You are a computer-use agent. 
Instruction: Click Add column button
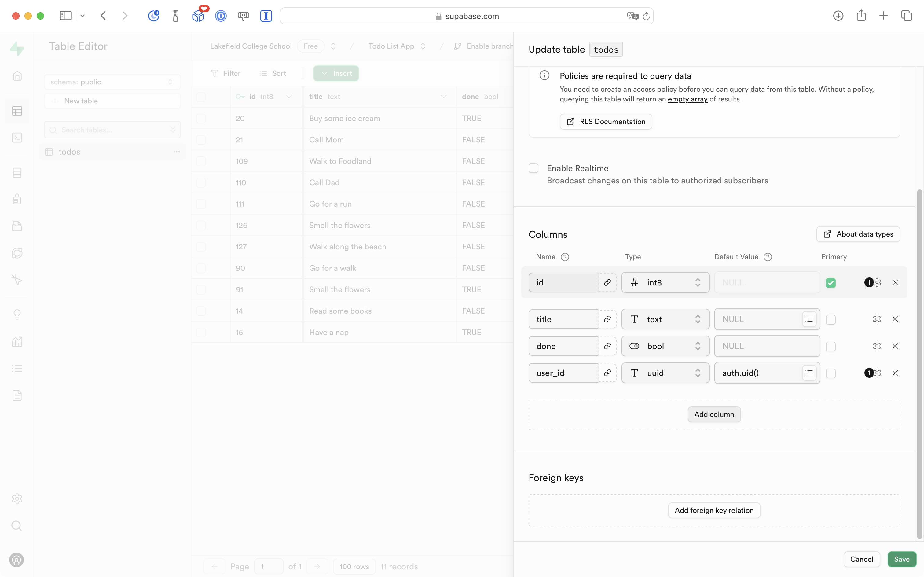[x=714, y=414]
